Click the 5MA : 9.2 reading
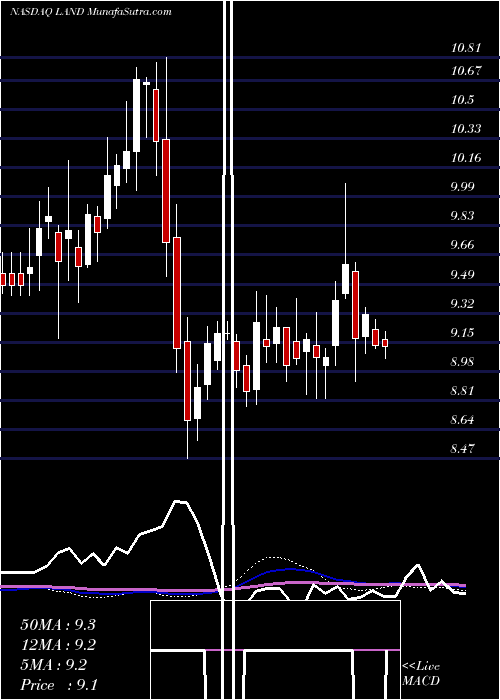The height and width of the screenshot is (700, 500). pos(53,665)
